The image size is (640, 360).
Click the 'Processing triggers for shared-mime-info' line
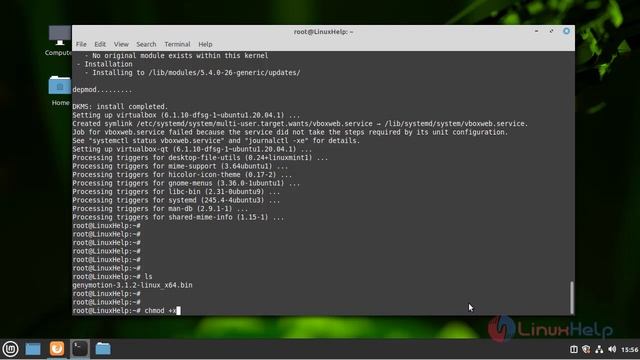(178, 217)
